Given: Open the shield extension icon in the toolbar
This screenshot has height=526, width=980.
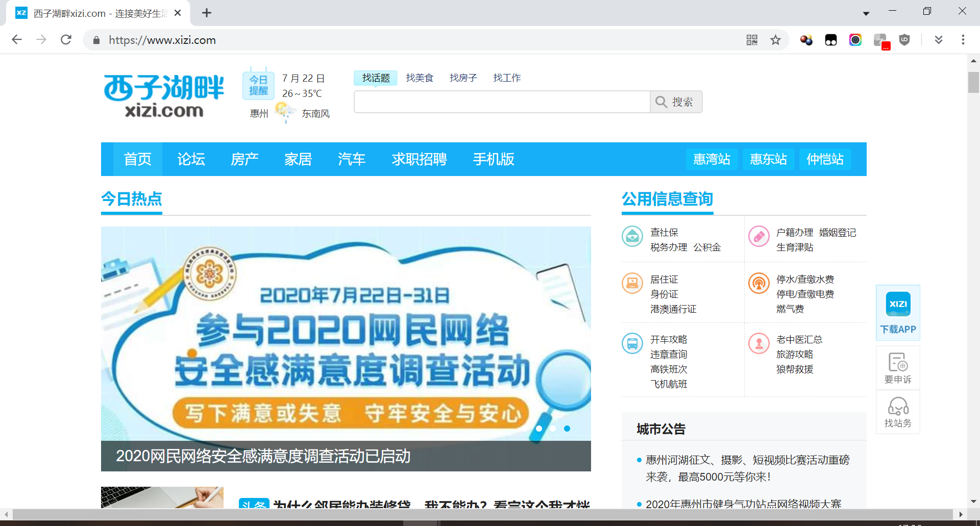Looking at the screenshot, I should point(904,40).
